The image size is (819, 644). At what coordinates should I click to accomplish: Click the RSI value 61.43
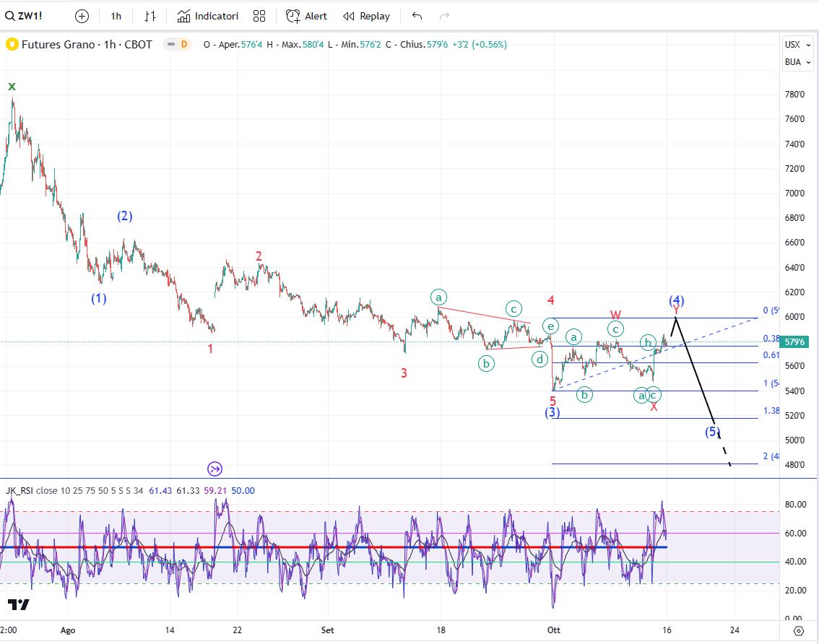(160, 490)
